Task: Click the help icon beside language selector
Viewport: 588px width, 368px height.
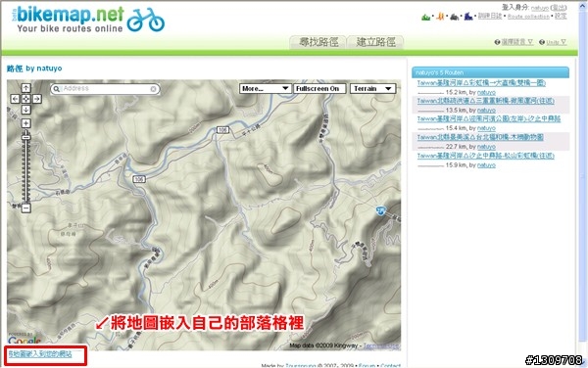Action: tap(497, 42)
